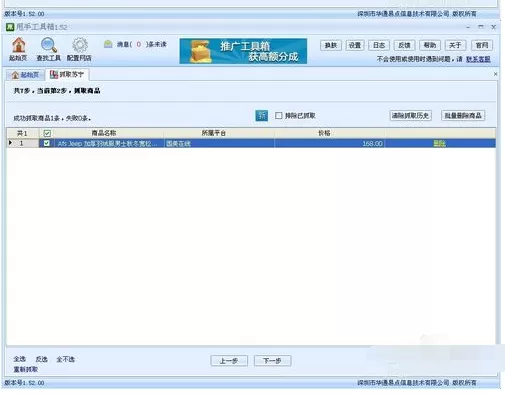Click the 反馈 feedback button

pos(404,45)
